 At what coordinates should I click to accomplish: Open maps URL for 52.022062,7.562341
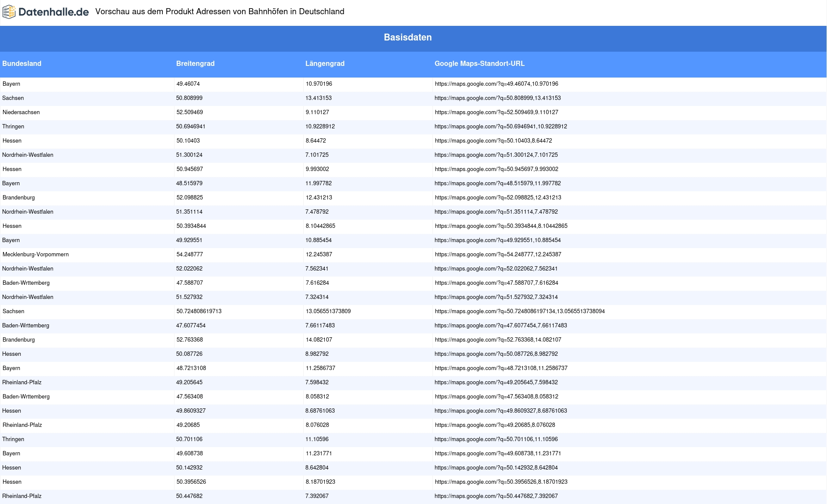tap(496, 269)
